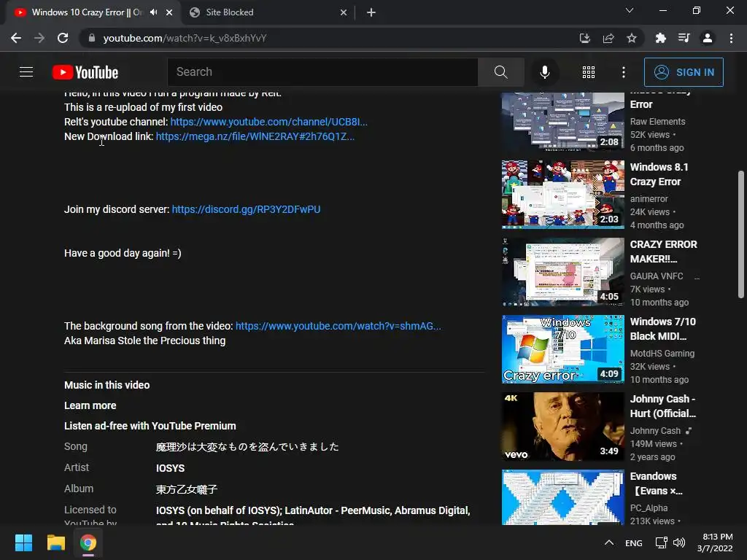Open Windows 7/10 Black MIDI thumbnail
The height and width of the screenshot is (560, 747).
[562, 349]
